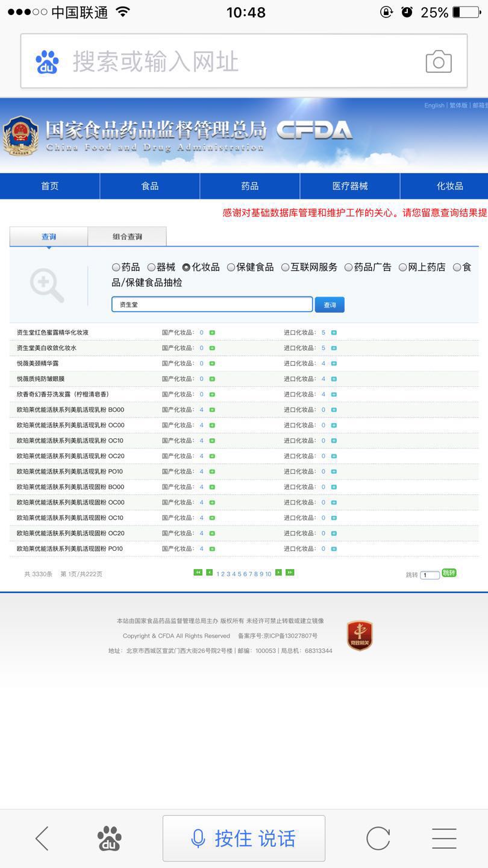
Task: Switch to the 组合查询 tab
Action: [x=127, y=236]
